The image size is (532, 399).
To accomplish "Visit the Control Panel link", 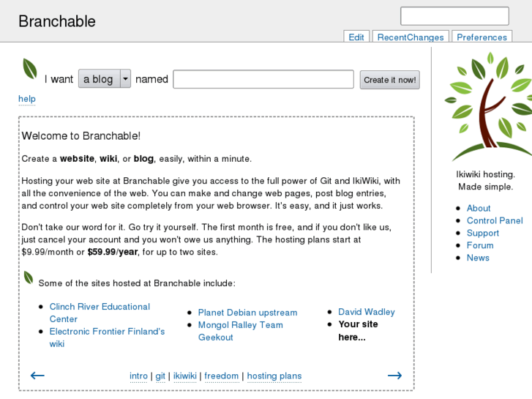I will [495, 220].
